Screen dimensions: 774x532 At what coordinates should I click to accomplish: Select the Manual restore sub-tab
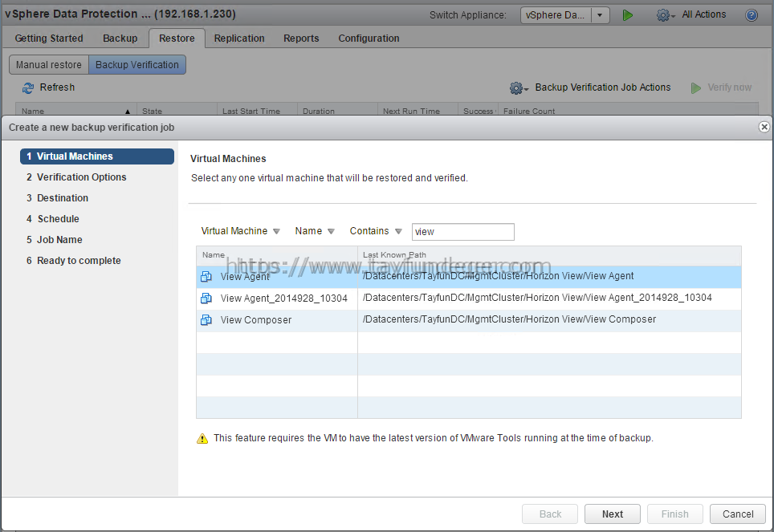point(49,65)
